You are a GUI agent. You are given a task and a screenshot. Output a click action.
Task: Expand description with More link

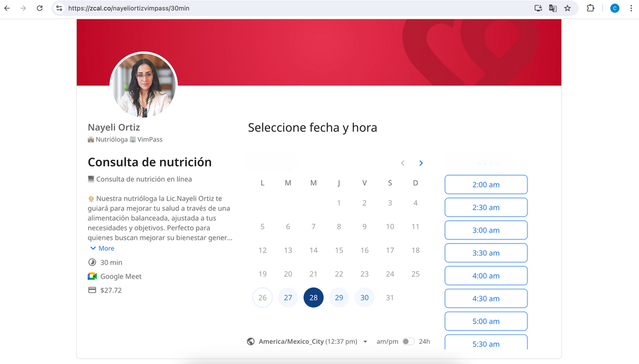pos(102,249)
